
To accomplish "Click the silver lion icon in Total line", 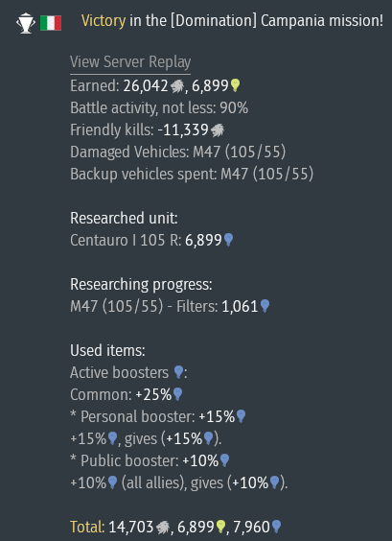I will click(163, 528).
